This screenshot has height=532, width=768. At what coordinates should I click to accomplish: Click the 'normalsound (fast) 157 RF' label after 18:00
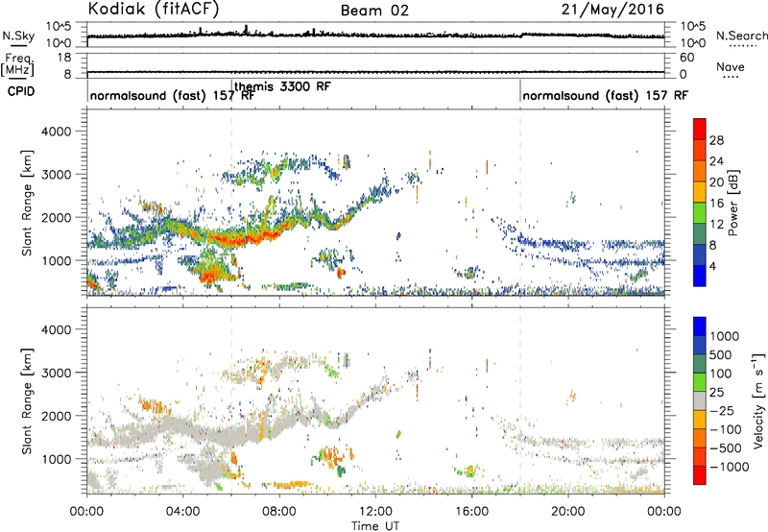[606, 95]
